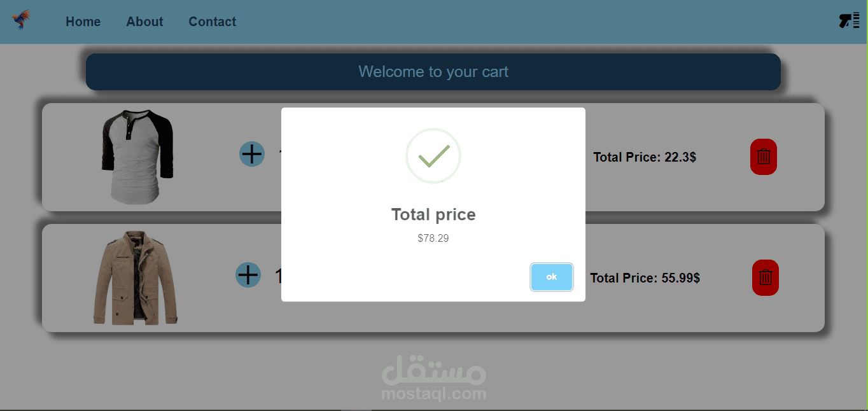Image resolution: width=868 pixels, height=411 pixels.
Task: Remove the brown jacket using trash icon
Action: [766, 277]
